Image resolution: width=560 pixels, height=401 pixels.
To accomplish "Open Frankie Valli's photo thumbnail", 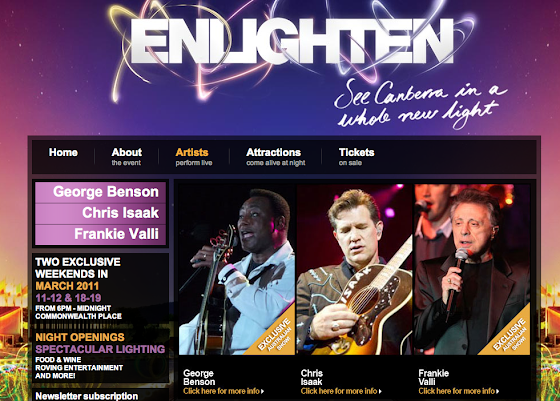I will 472,269.
